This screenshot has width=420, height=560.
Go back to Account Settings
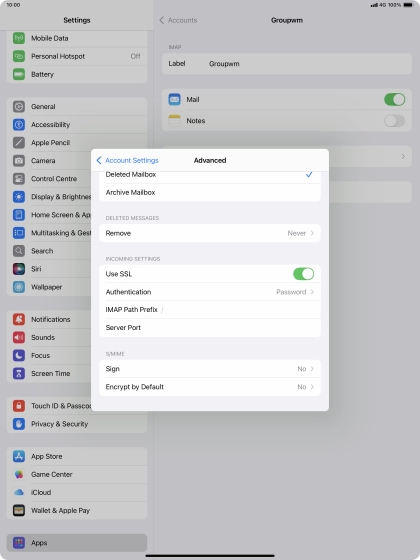point(128,160)
